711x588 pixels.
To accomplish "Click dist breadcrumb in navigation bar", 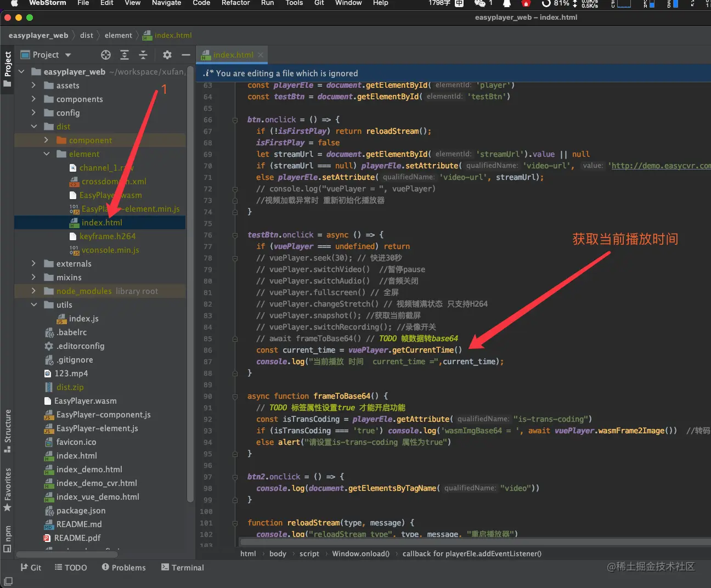I will tap(87, 35).
